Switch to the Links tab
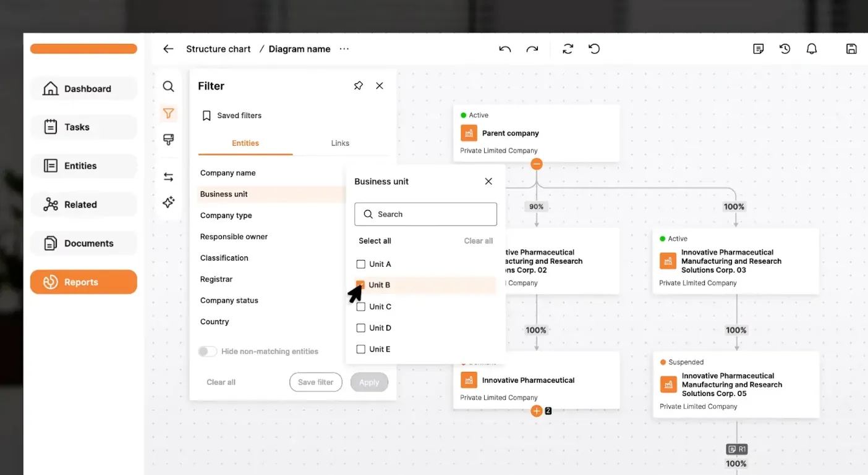This screenshot has height=475, width=868. (x=340, y=143)
